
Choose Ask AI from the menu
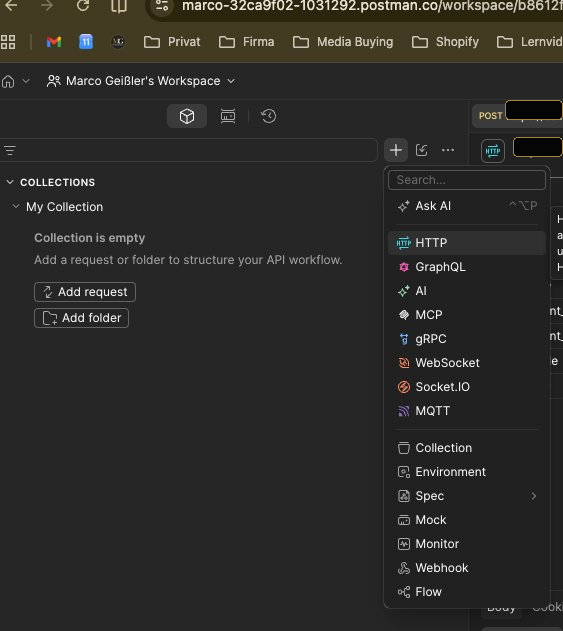(467, 206)
